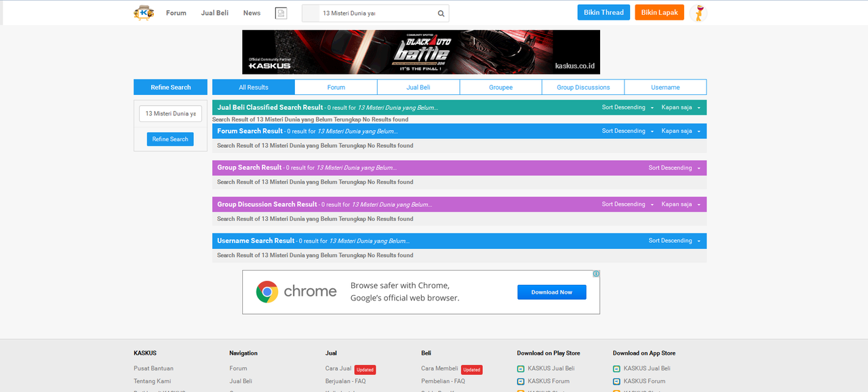868x392 pixels.
Task: Open the user avatar menu
Action: click(x=698, y=13)
